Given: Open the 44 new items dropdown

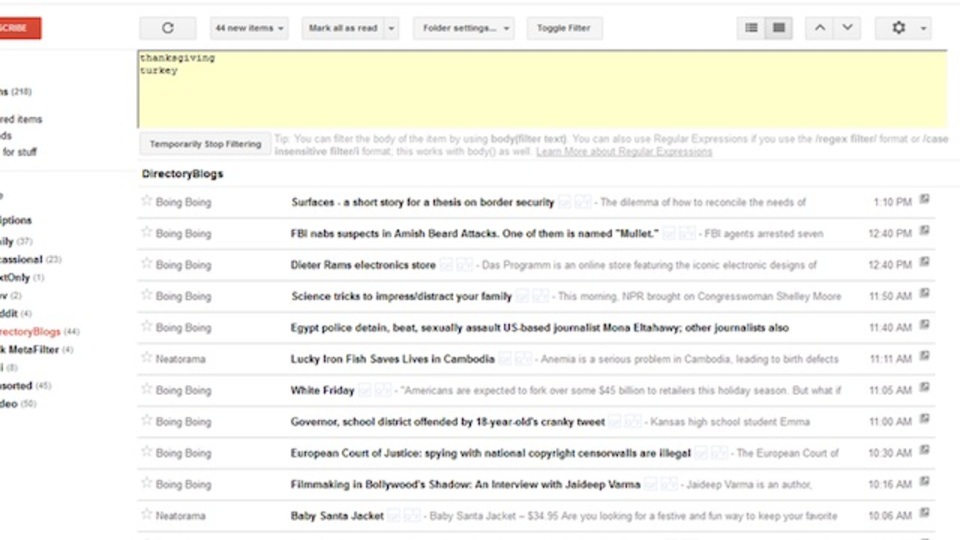Looking at the screenshot, I should [x=249, y=28].
